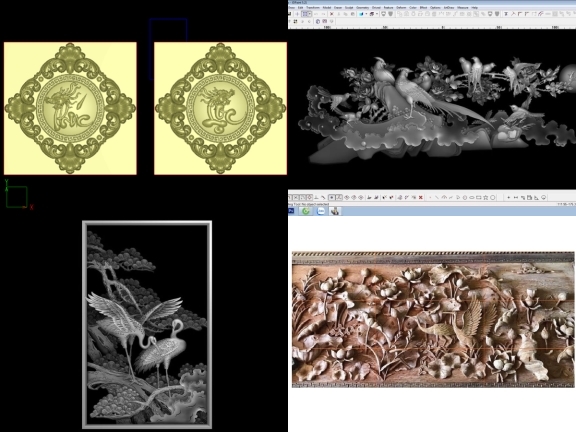Screen dimensions: 576x432
Task: Open the Sculpt menu
Action: [349, 7]
